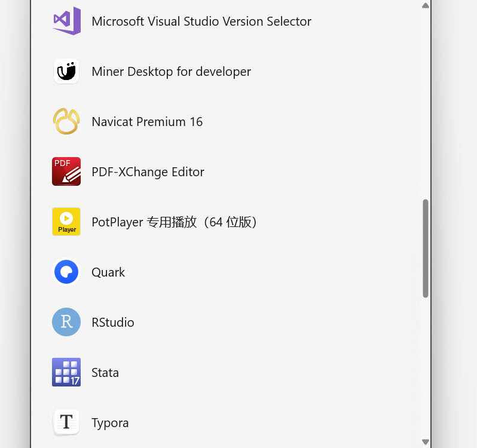Click the vertical scrollbar thumb
This screenshot has height=448, width=477.
(x=426, y=248)
